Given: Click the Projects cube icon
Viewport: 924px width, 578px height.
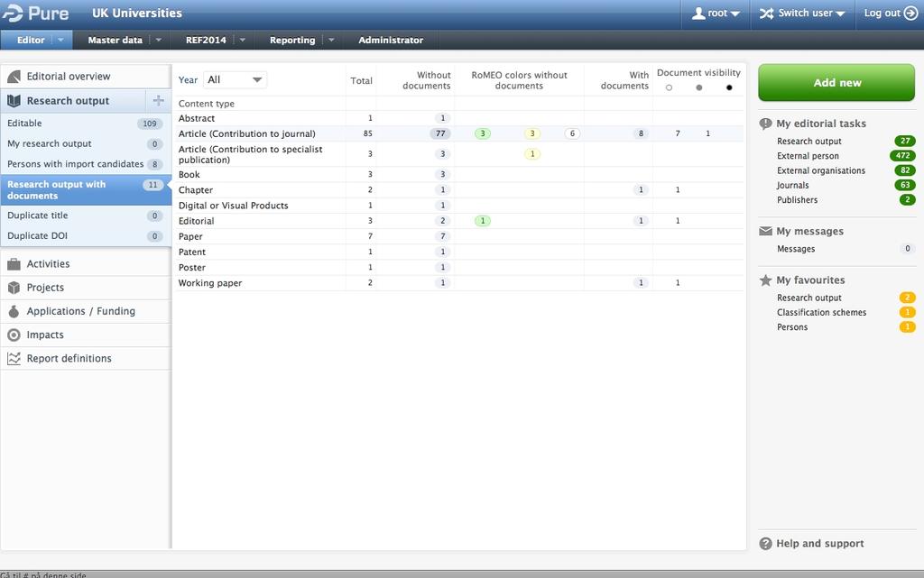Looking at the screenshot, I should tap(14, 288).
